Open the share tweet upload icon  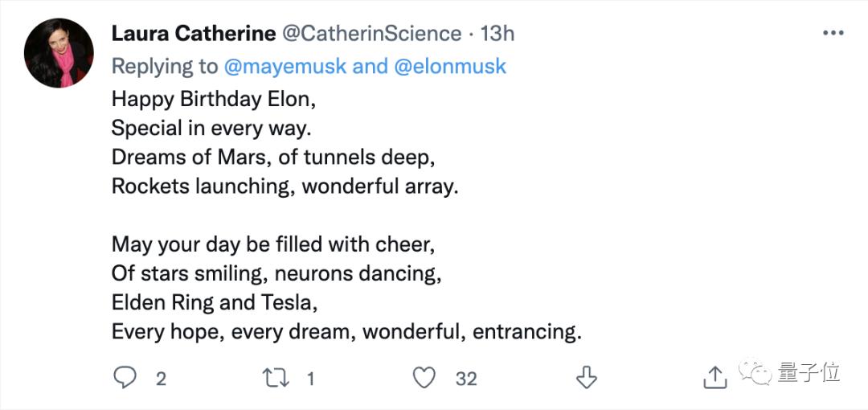point(714,376)
